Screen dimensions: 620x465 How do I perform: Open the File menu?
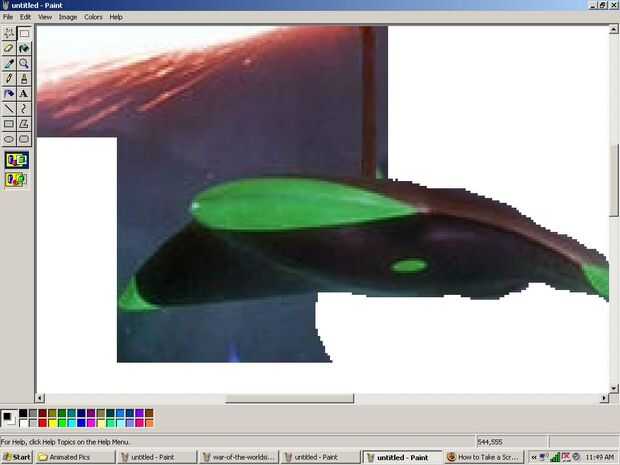tap(8, 17)
